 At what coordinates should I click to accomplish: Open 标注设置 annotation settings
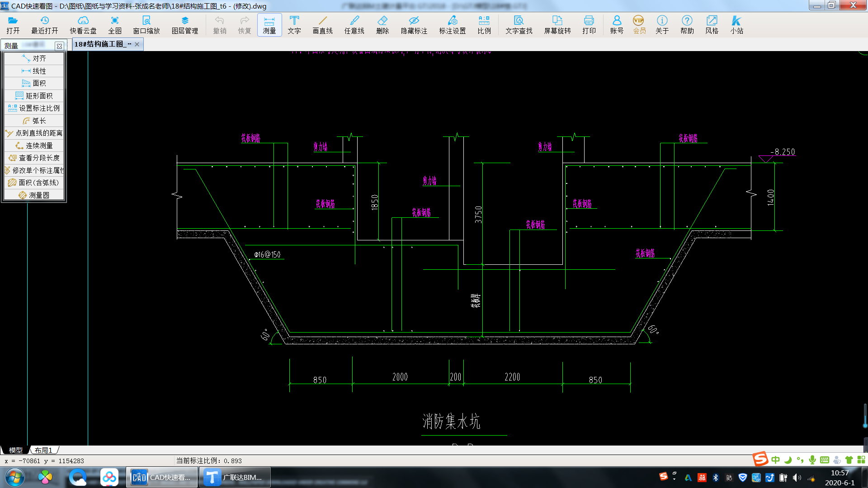(453, 25)
